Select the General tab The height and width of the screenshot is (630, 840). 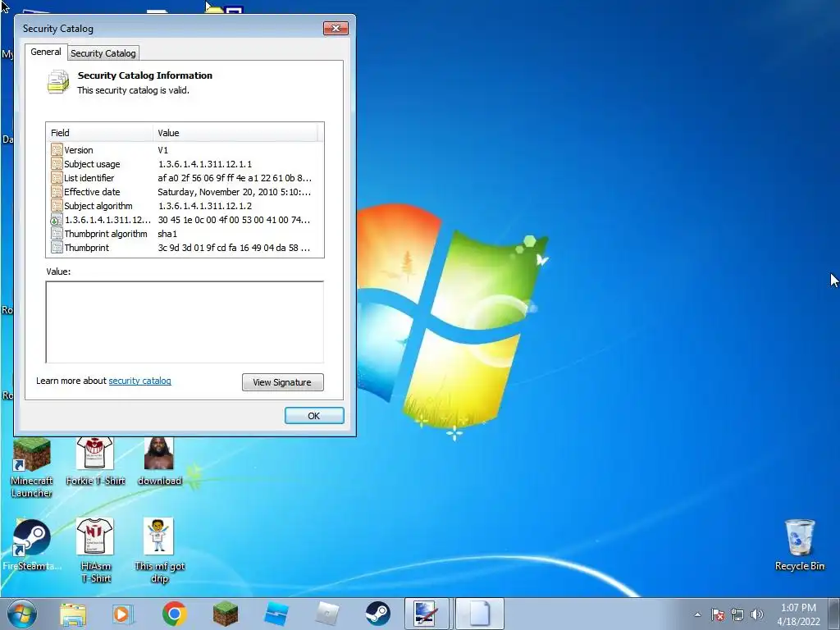click(x=46, y=52)
